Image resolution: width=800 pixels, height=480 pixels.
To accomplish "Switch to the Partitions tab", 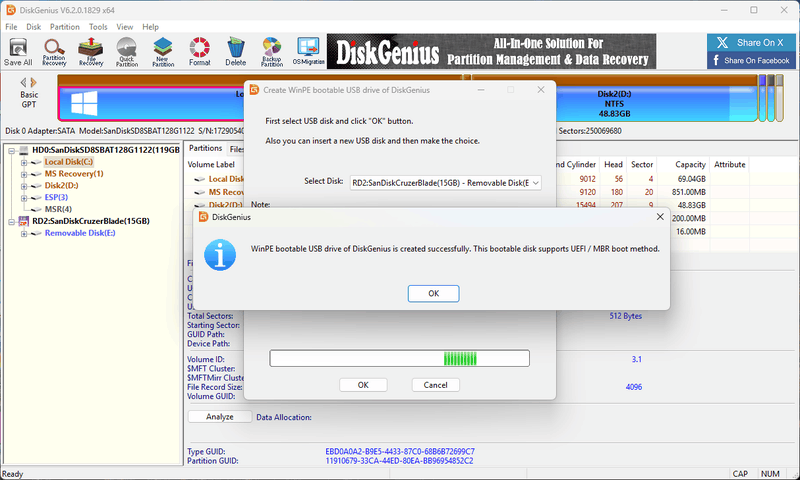I will (206, 148).
